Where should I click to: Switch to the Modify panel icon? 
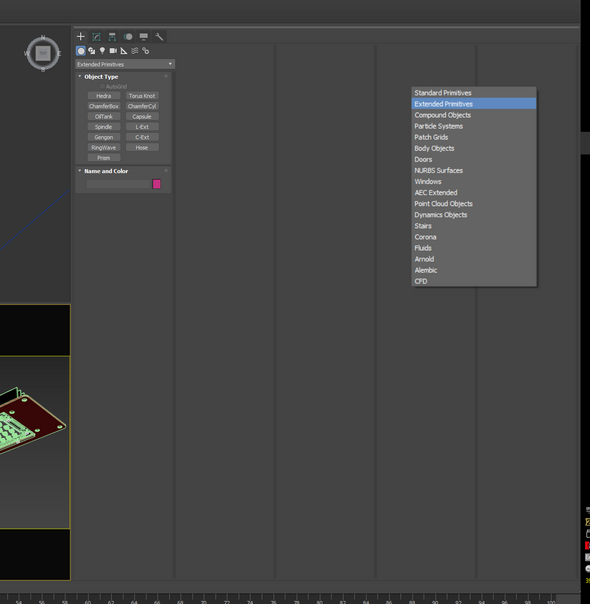(96, 37)
